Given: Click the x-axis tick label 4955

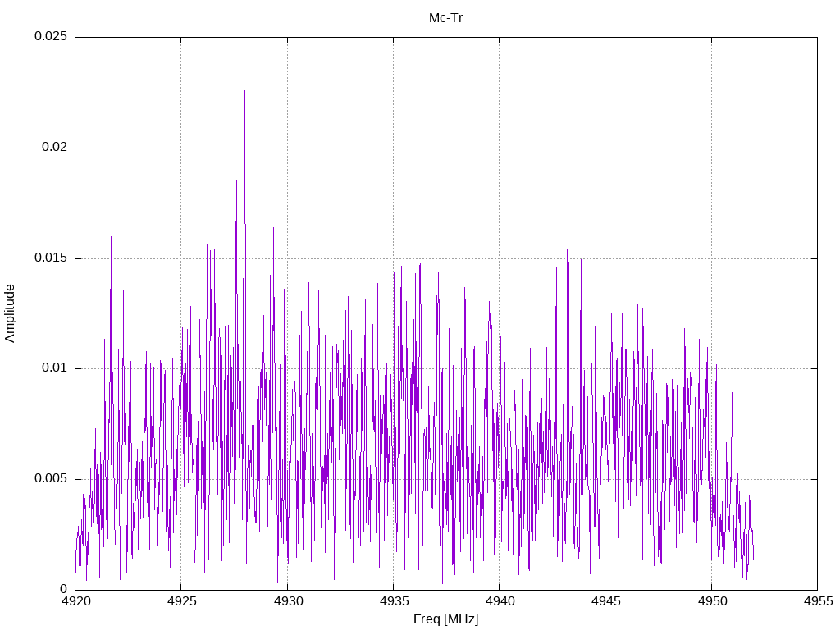Looking at the screenshot, I should point(818,601).
